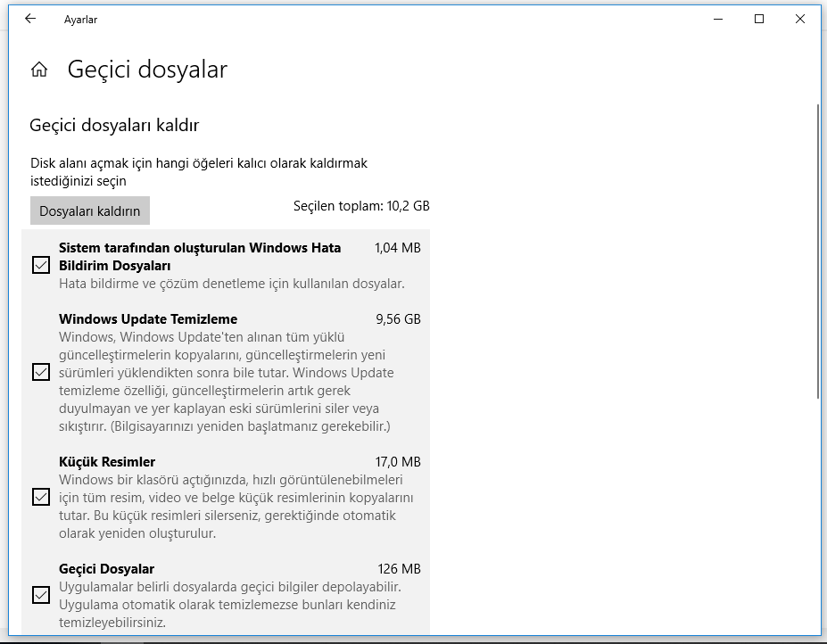Click the vertical scrollbar thumb

click(818, 250)
